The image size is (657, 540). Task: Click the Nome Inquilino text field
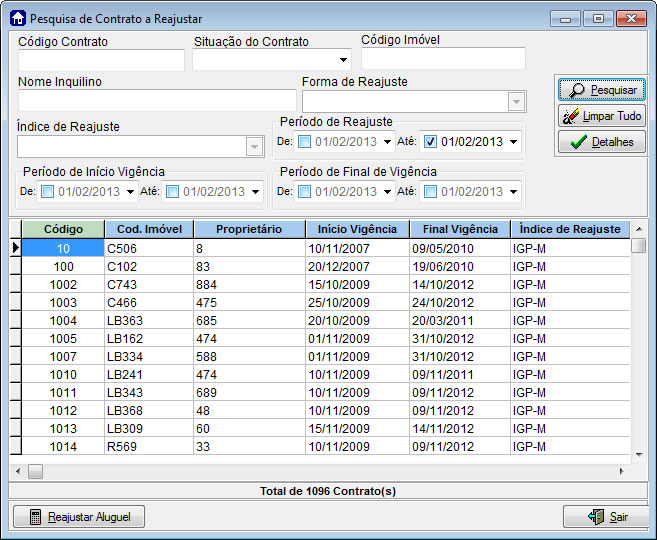click(x=157, y=101)
